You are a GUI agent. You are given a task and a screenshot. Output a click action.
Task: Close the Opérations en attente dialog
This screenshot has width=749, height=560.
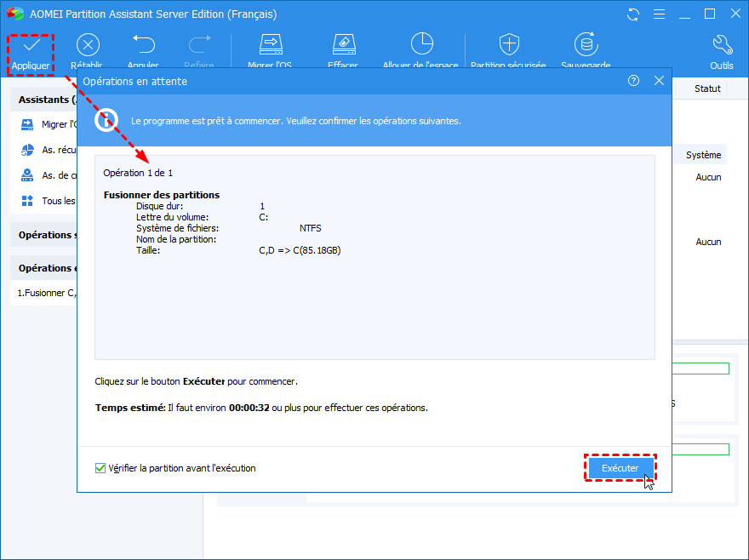659,81
